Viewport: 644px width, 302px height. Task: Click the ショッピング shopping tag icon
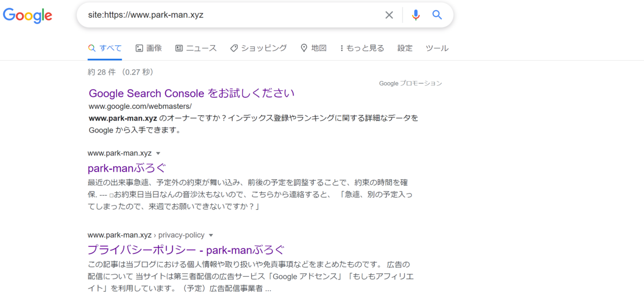coord(233,48)
